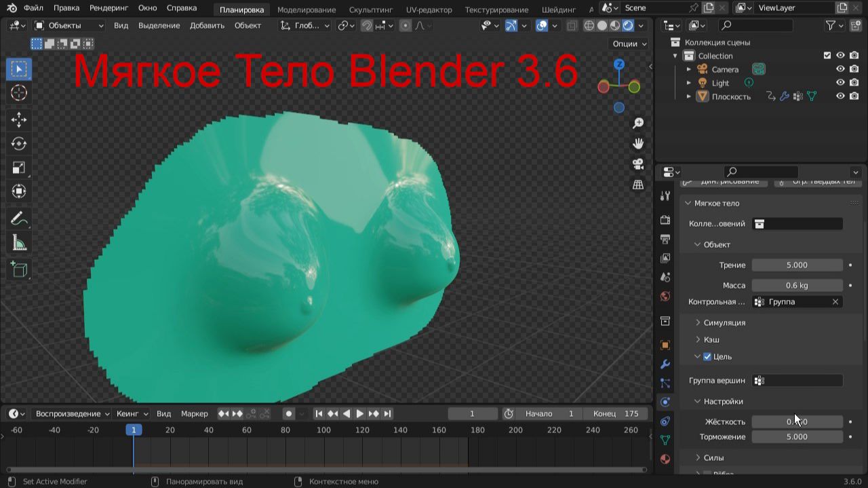Open the Material properties tab
The image size is (868, 488).
[x=665, y=459]
